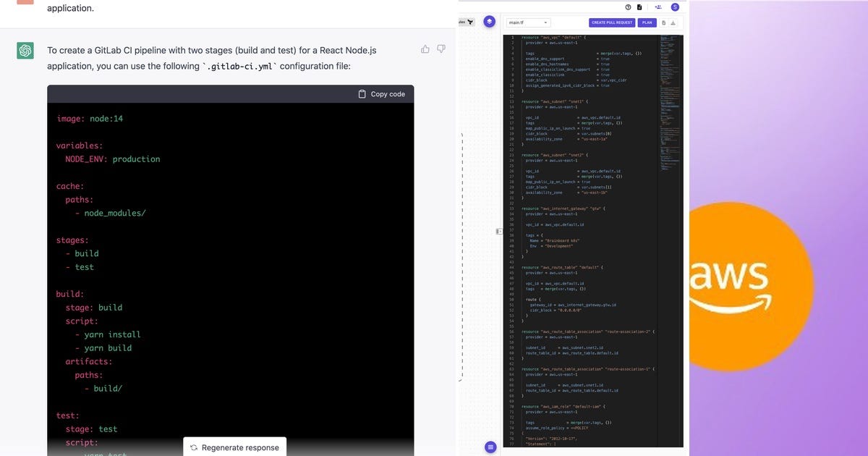Viewport: 868px width, 456px height.
Task: Expand the collapsed panel handle on the editor edge
Action: 499,231
